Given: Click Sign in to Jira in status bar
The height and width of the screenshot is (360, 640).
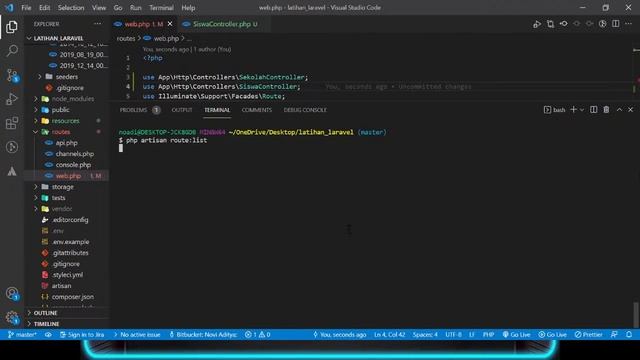Looking at the screenshot, I should point(82,335).
